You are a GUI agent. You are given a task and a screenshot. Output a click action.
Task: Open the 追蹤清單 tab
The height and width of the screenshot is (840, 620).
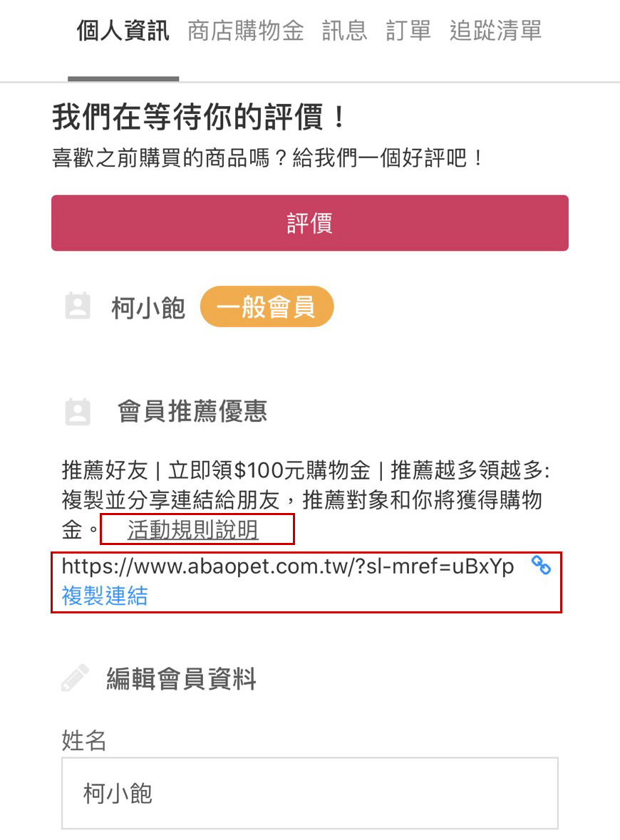pos(496,31)
